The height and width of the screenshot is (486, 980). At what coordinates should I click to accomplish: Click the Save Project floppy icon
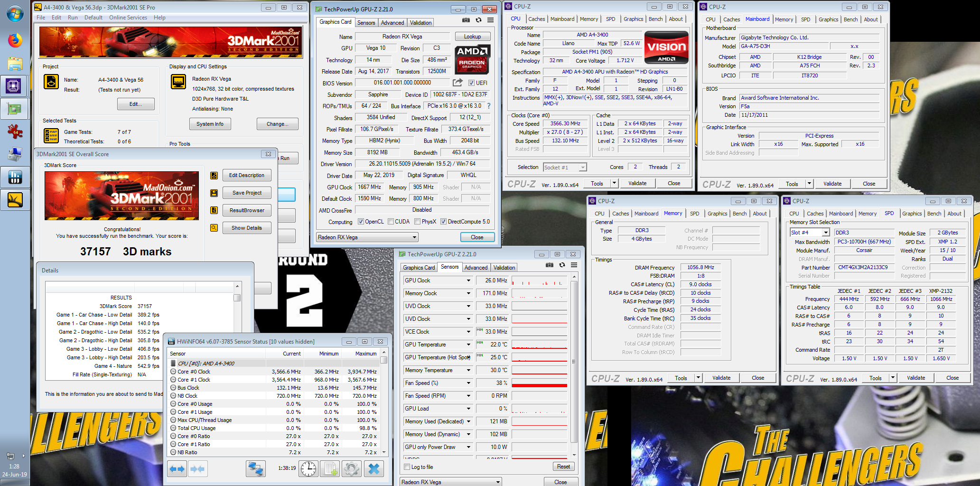[214, 193]
